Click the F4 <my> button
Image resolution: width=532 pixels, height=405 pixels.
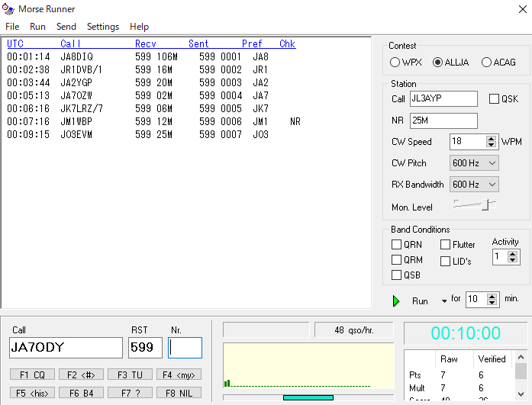pos(179,374)
